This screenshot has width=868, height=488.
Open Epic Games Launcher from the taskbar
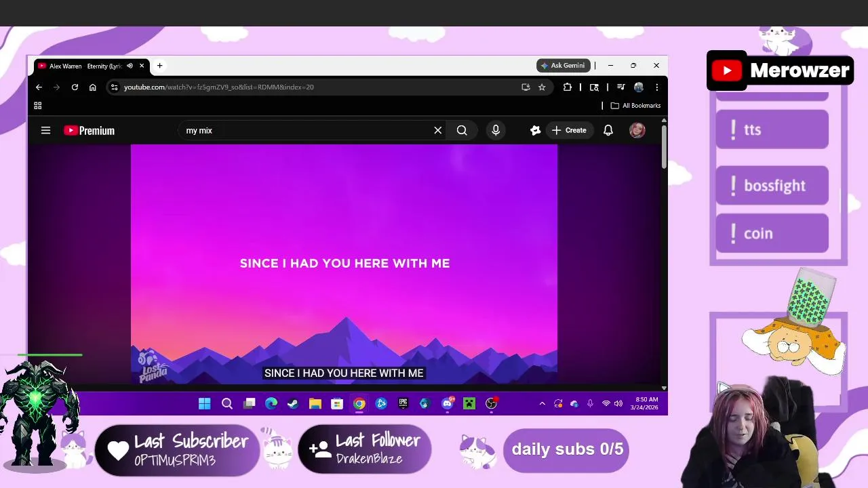click(x=403, y=404)
